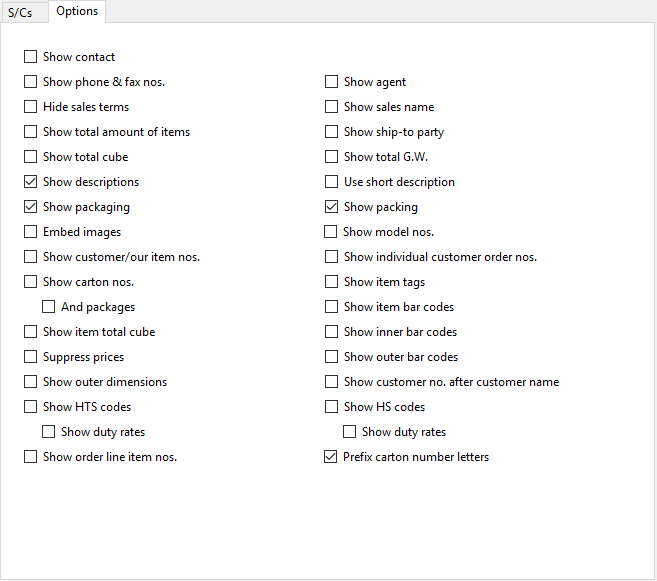Turn off Show packing option
Screen dimensions: 657x581
[331, 207]
